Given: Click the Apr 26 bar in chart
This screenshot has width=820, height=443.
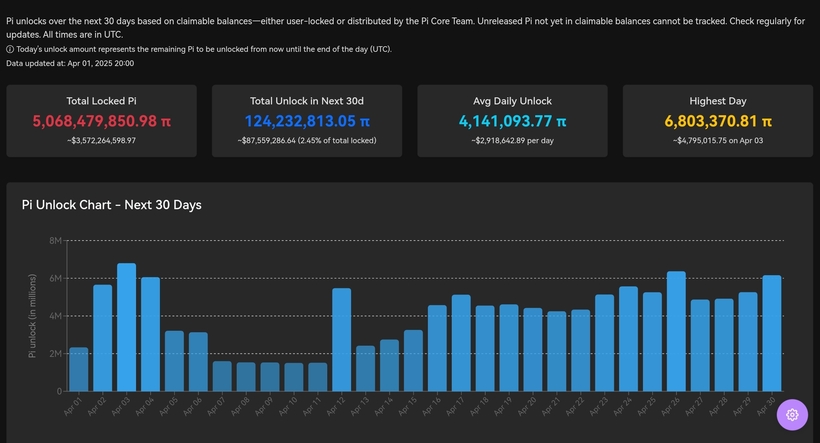Looking at the screenshot, I should (676, 331).
